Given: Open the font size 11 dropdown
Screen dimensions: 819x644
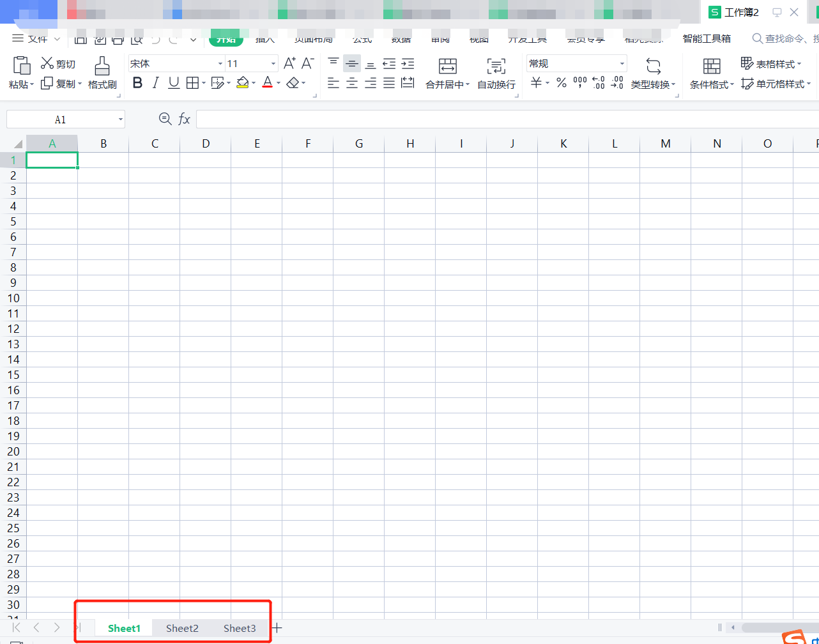Looking at the screenshot, I should [273, 64].
